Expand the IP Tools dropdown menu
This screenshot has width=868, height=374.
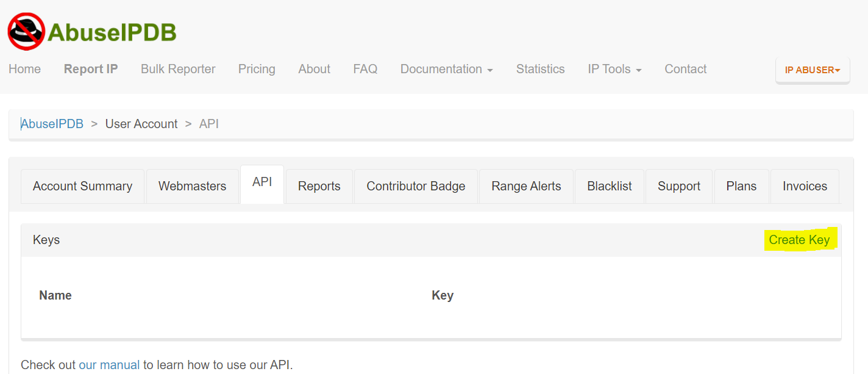[614, 69]
